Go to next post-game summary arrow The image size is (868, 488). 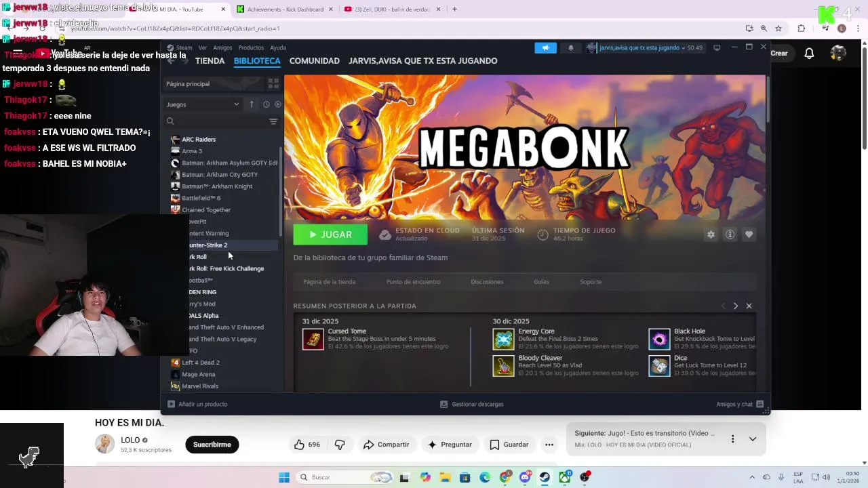[x=735, y=306]
